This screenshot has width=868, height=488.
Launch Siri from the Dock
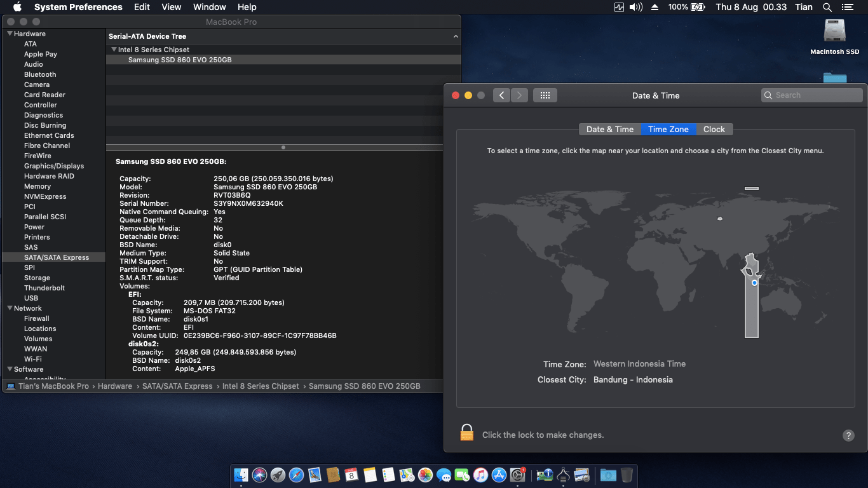(259, 475)
